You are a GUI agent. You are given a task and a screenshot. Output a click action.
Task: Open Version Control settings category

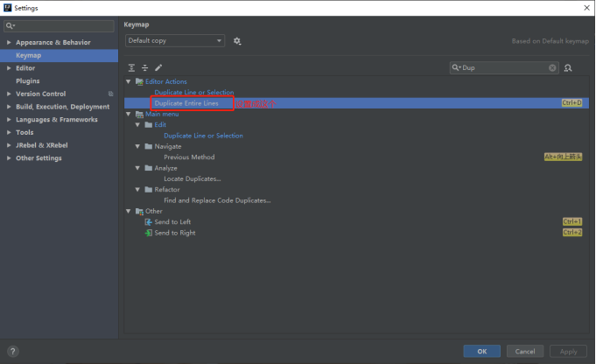[x=40, y=94]
